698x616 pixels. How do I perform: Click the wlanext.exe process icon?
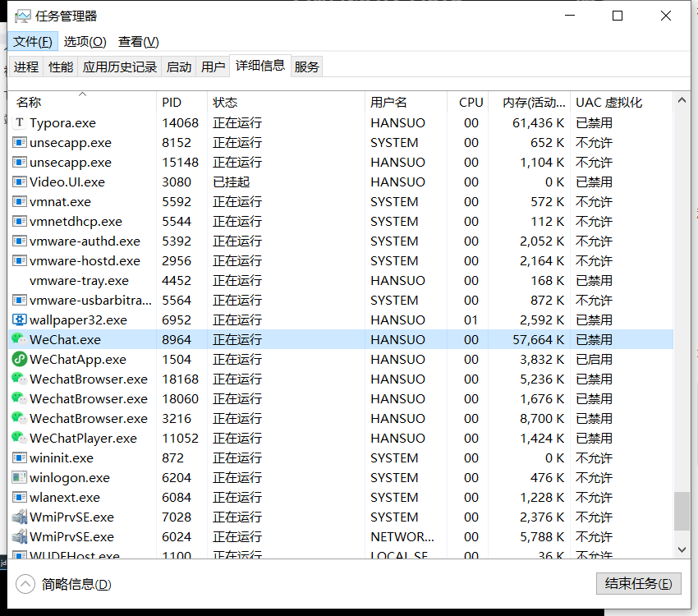[x=19, y=497]
